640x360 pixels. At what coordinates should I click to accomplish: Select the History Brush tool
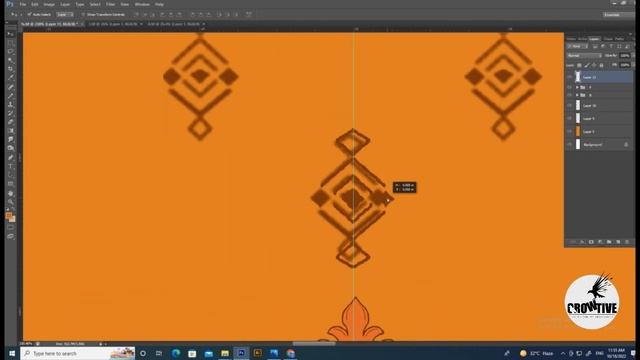[x=11, y=113]
